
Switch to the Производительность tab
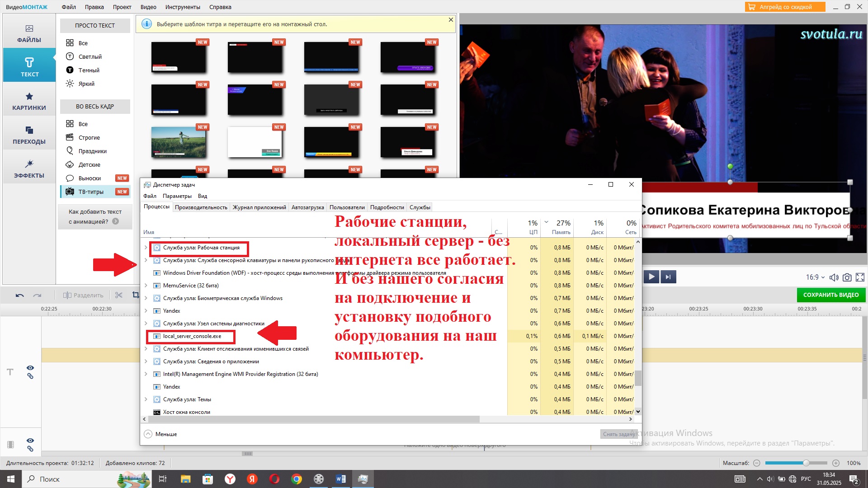pyautogui.click(x=201, y=207)
